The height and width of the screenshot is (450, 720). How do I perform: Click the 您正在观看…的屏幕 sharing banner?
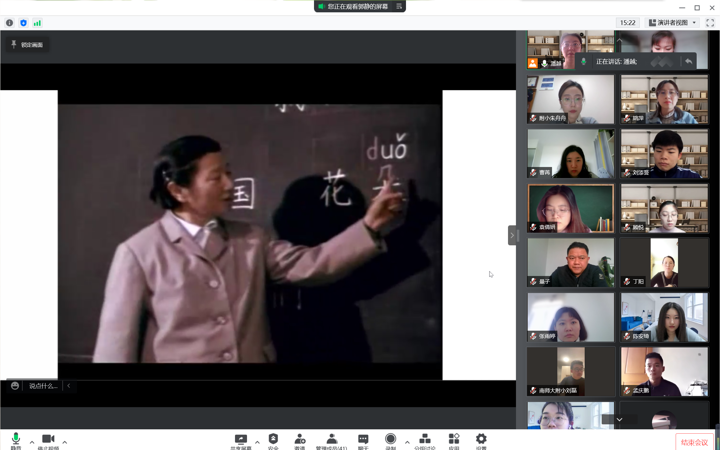point(360,6)
